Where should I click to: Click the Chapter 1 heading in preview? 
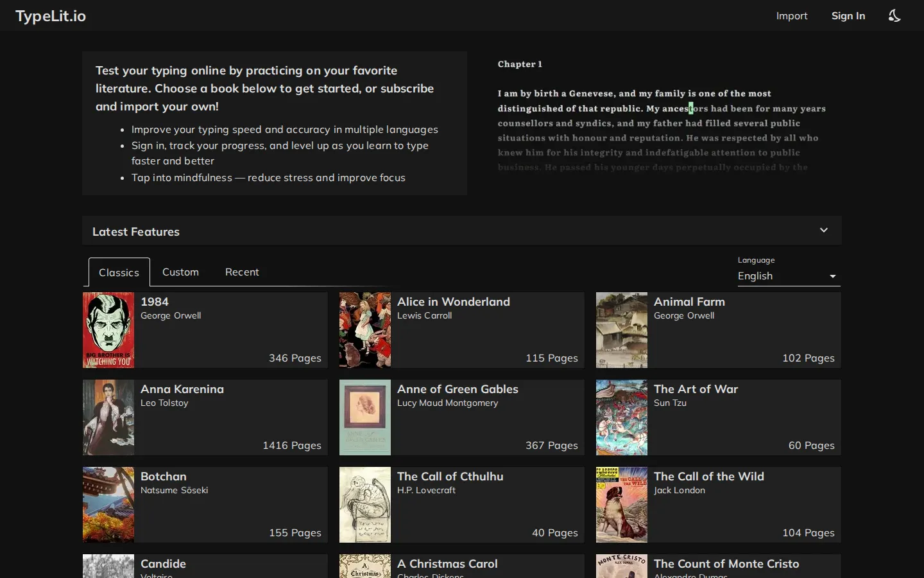tap(520, 64)
